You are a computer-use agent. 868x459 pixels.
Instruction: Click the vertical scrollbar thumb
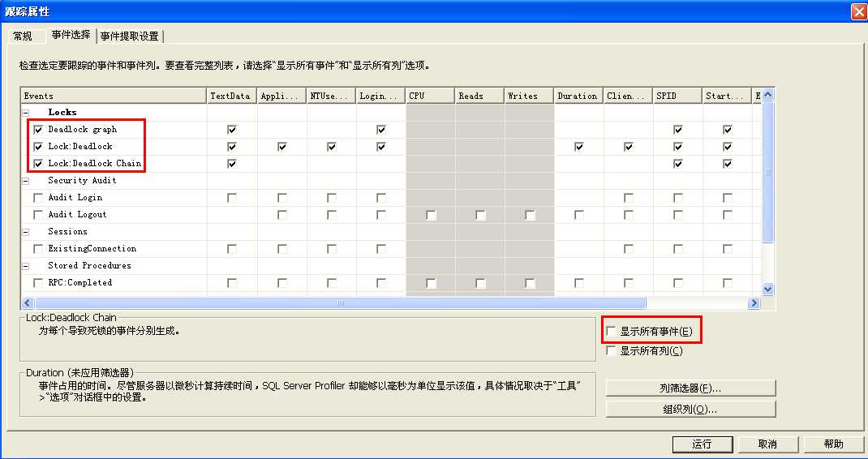[x=767, y=172]
